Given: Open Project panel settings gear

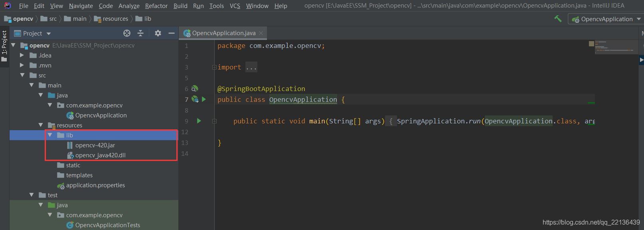Looking at the screenshot, I should (x=158, y=33).
